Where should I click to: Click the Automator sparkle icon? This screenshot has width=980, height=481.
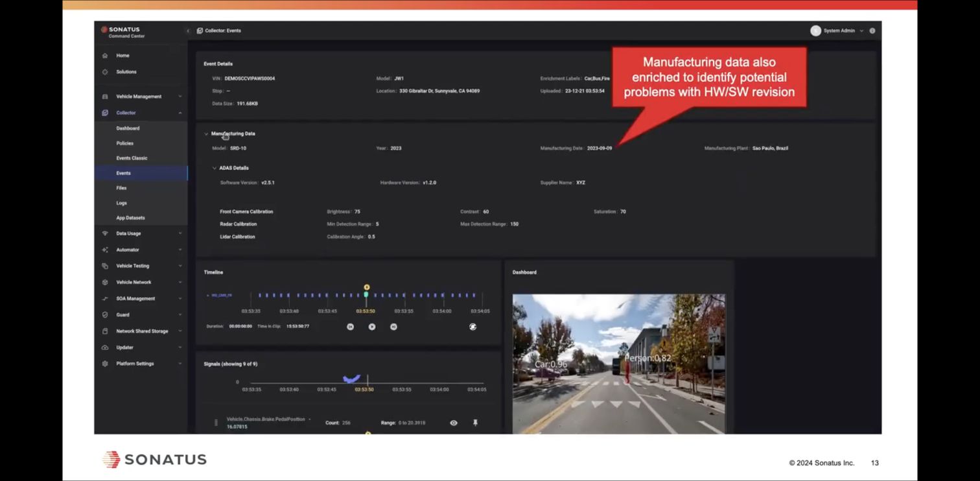[x=105, y=250]
